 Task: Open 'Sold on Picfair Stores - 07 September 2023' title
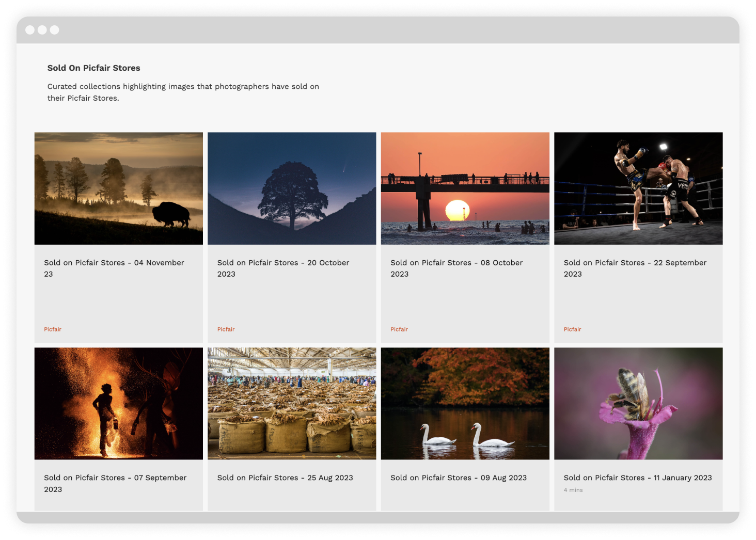[x=115, y=483]
